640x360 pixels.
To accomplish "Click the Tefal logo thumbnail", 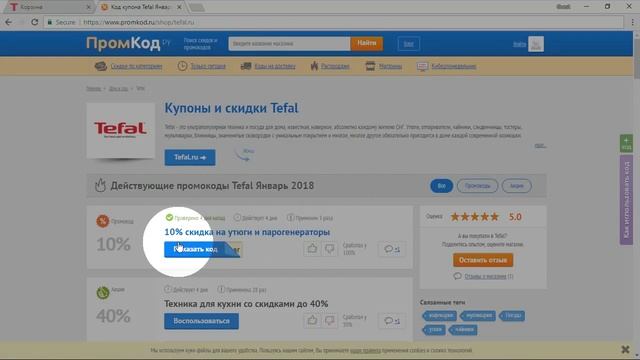I will (x=121, y=130).
